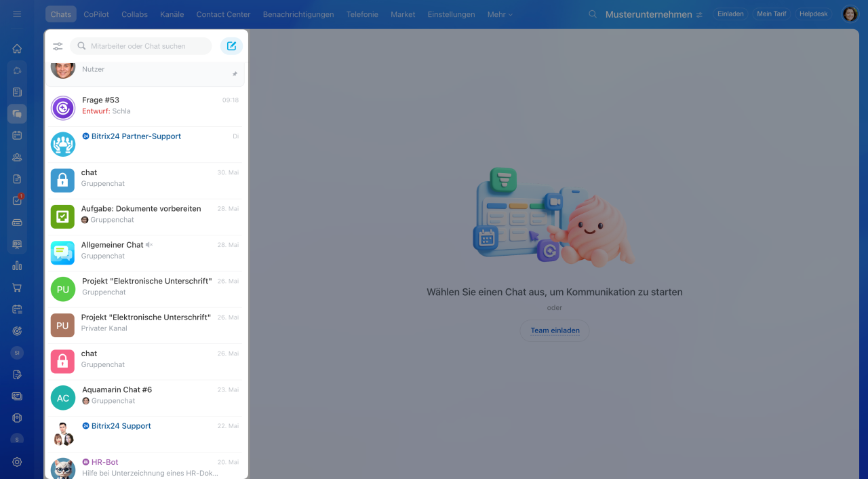Open the Bitrix24 Partner-Support chat
This screenshot has width=868, height=479.
click(x=146, y=145)
